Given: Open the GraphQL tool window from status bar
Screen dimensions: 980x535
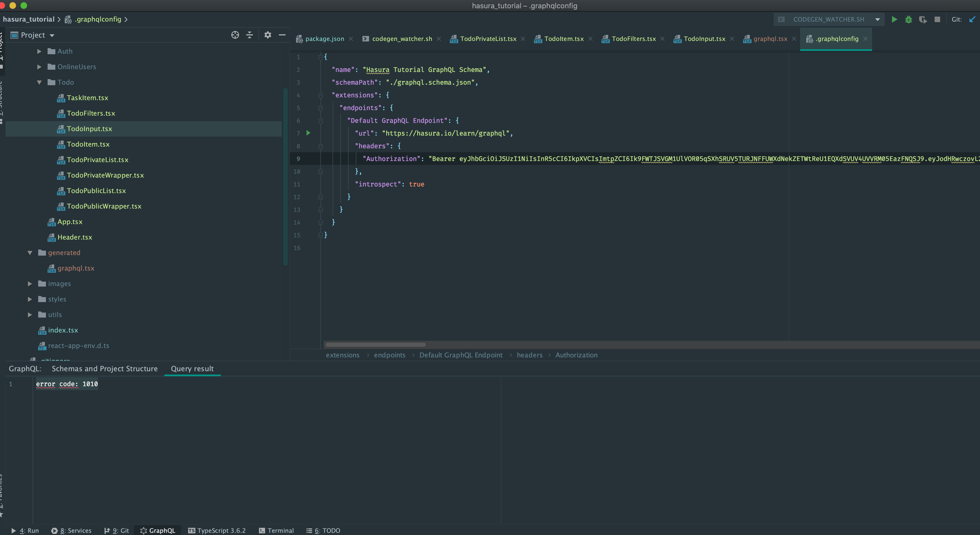Looking at the screenshot, I should (x=157, y=530).
